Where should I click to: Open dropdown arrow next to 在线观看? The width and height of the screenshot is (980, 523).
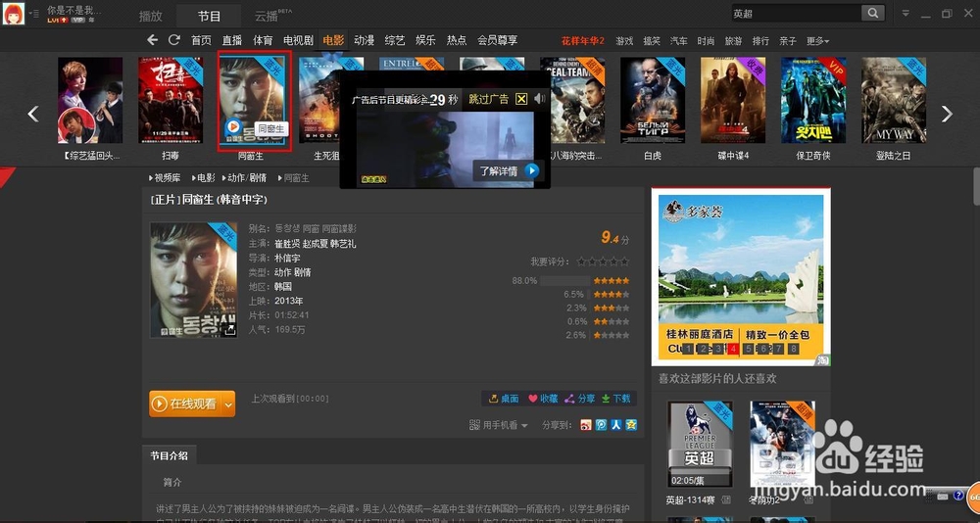228,404
